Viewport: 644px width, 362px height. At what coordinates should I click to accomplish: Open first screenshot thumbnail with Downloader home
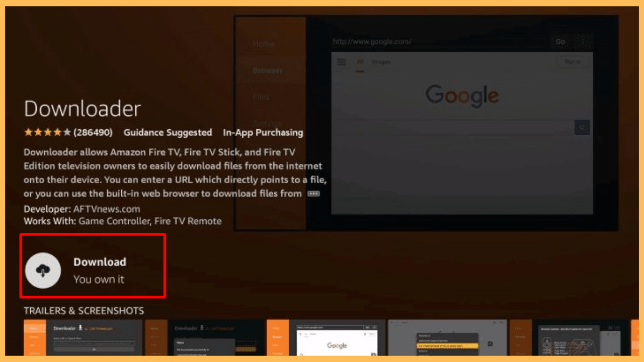point(83,337)
